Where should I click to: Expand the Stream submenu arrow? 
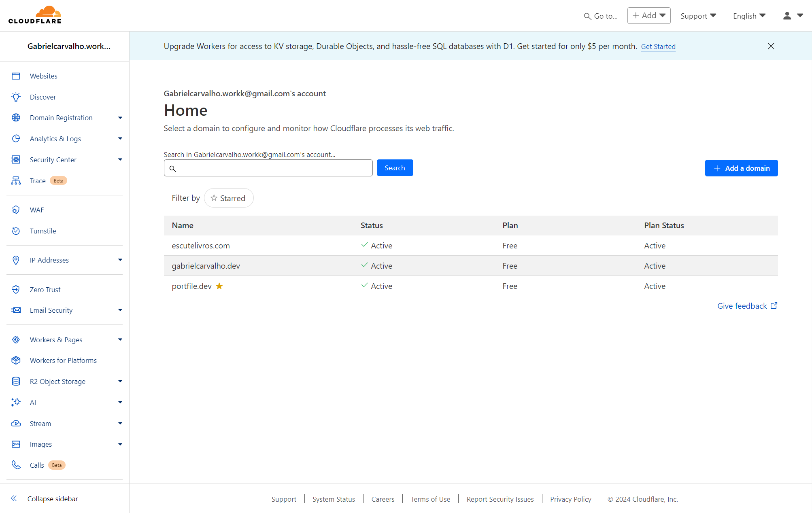click(120, 424)
